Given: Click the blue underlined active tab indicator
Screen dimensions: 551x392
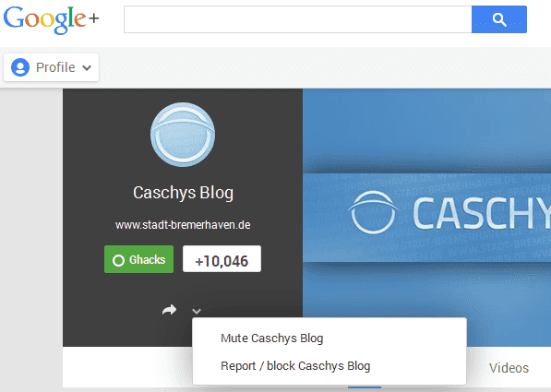Looking at the screenshot, I should 365,387.
